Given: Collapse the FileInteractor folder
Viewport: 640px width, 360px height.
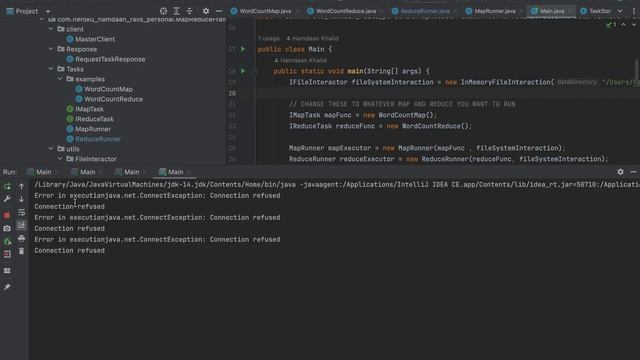Looking at the screenshot, I should 60,159.
